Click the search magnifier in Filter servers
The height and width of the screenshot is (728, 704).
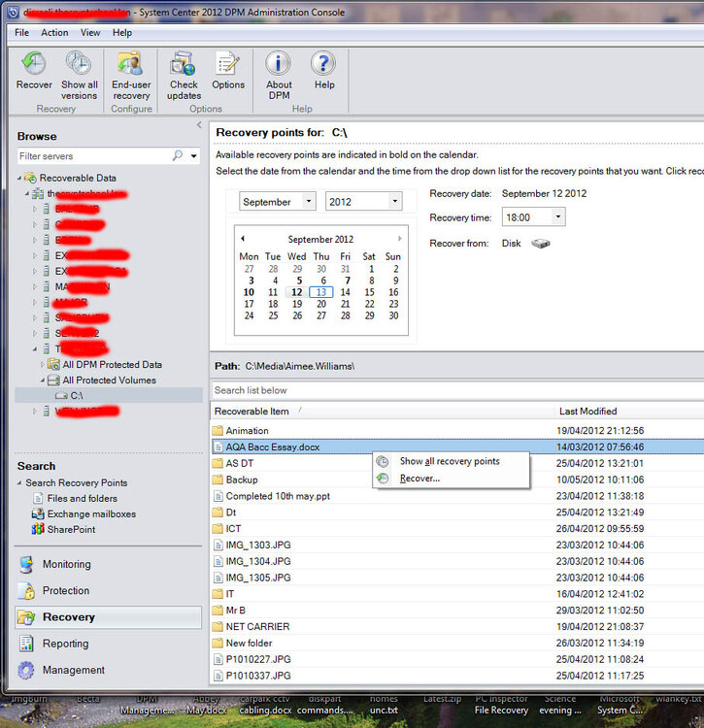[178, 155]
